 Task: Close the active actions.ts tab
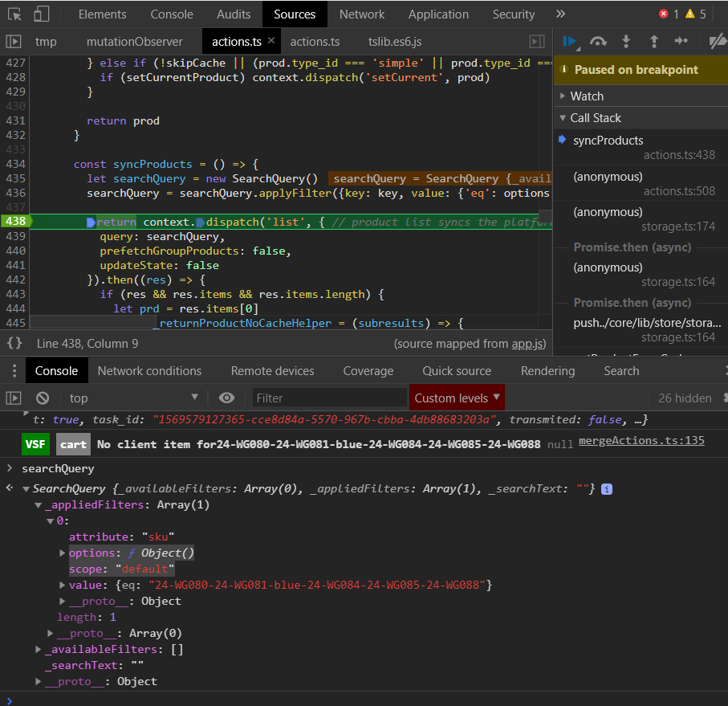pos(271,41)
